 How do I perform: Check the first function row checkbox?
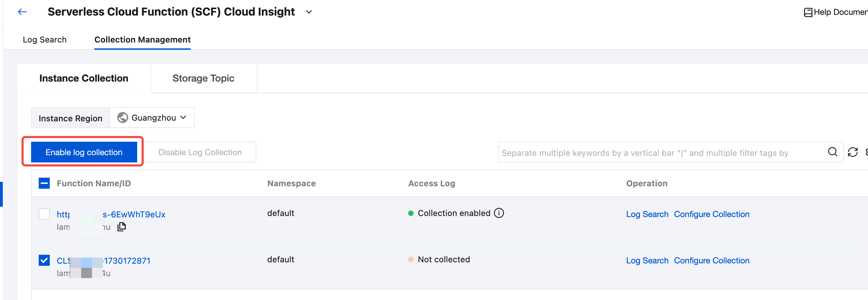[x=44, y=214]
